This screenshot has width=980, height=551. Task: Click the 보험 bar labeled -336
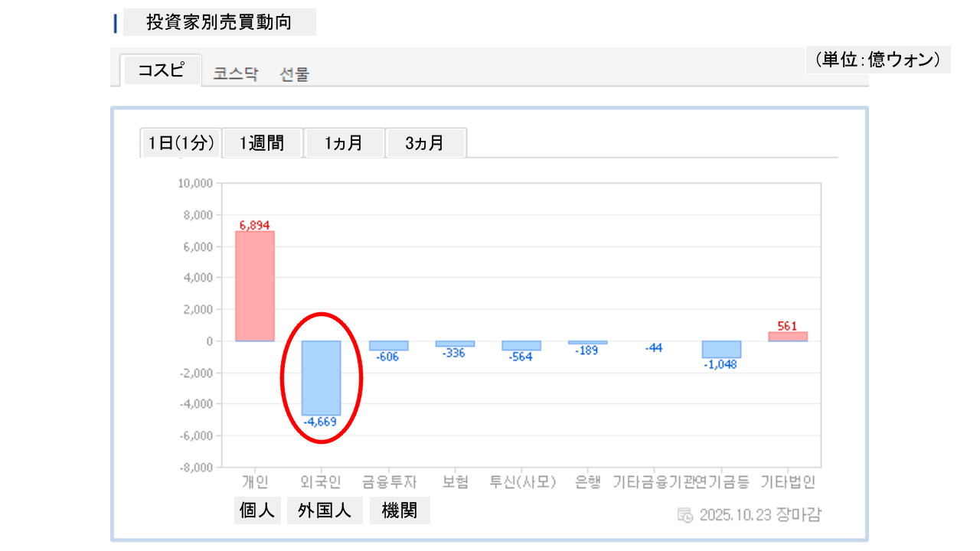tap(455, 344)
